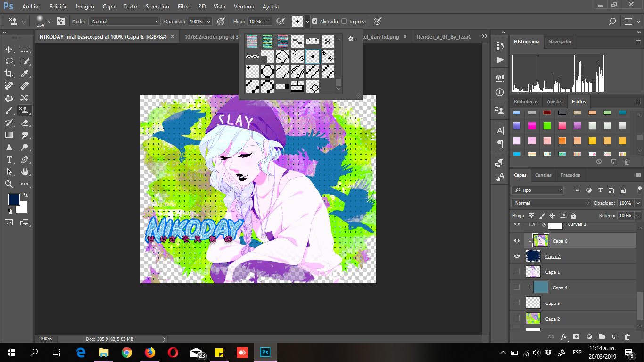
Task: Show the Capa 4 layer
Action: pos(517,288)
